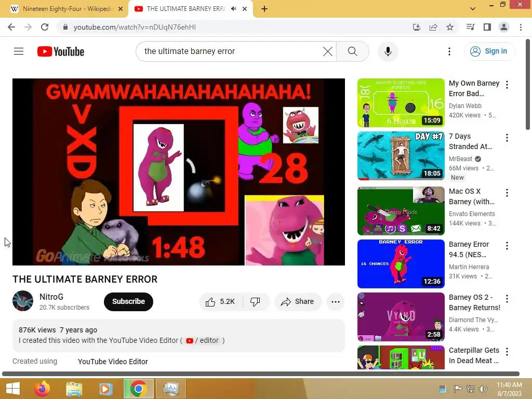Screen dimensions: 532x399
Task: Toggle Chrome side panel icon
Action: (x=487, y=27)
